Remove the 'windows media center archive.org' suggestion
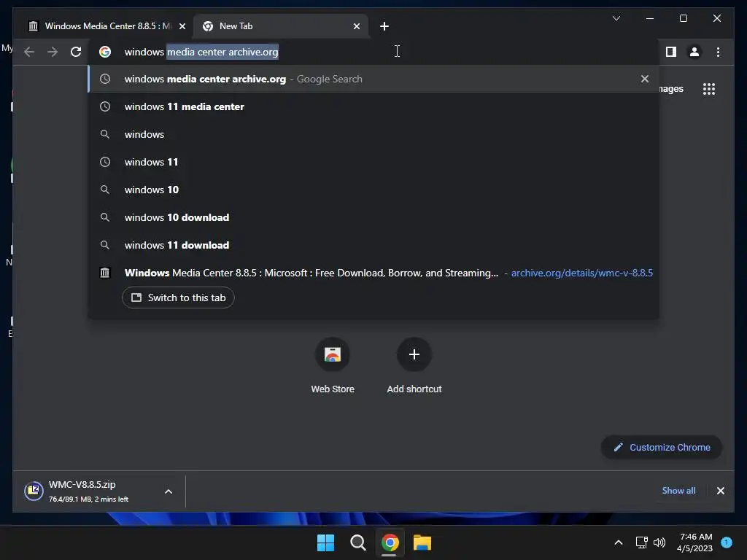The height and width of the screenshot is (560, 747). point(645,79)
